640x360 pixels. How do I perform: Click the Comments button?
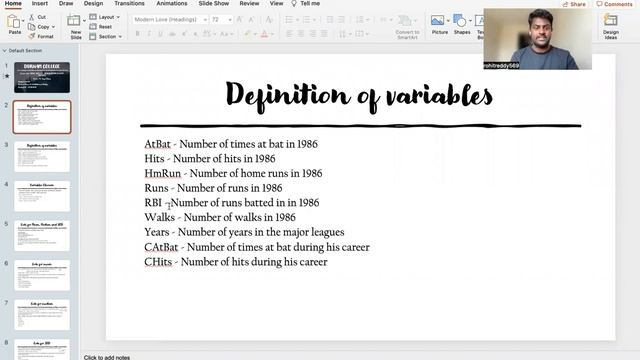coord(614,4)
